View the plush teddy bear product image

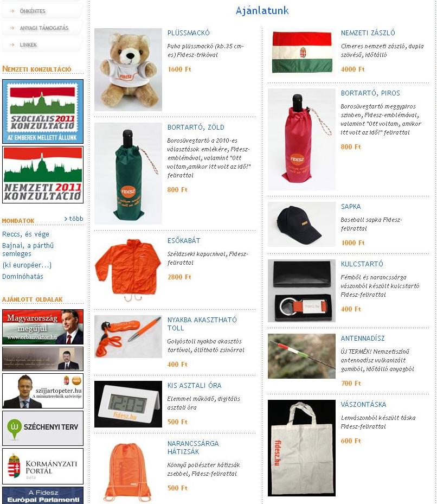tap(128, 70)
